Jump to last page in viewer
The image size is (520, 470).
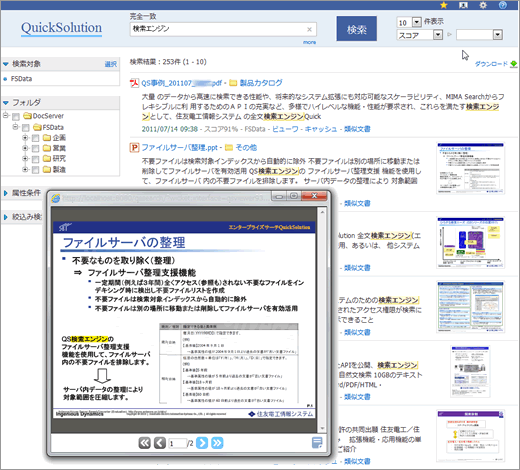(x=217, y=443)
